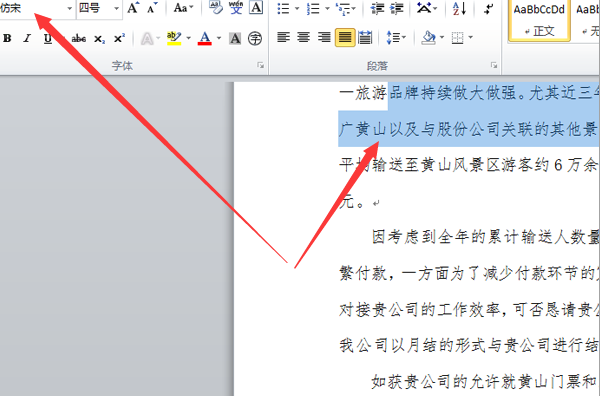The height and width of the screenshot is (396, 600).
Task: Open the borders dropdown arrow
Action: pyautogui.click(x=471, y=37)
